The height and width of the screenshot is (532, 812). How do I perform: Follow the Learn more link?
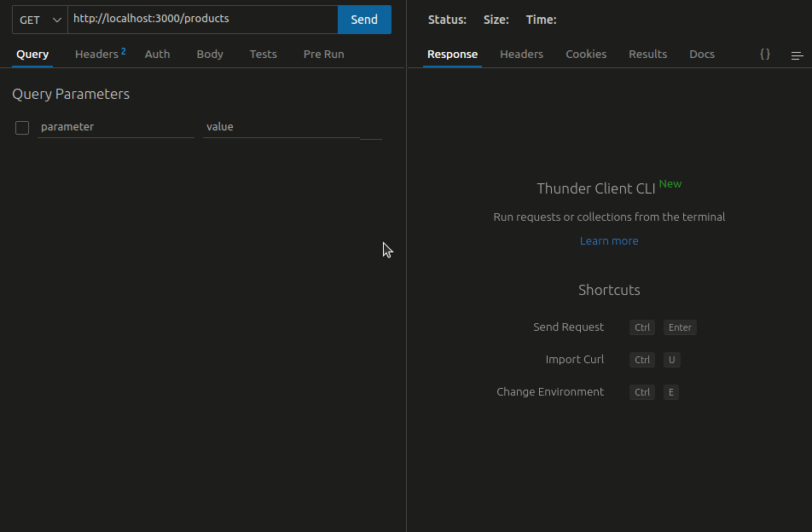pos(609,241)
